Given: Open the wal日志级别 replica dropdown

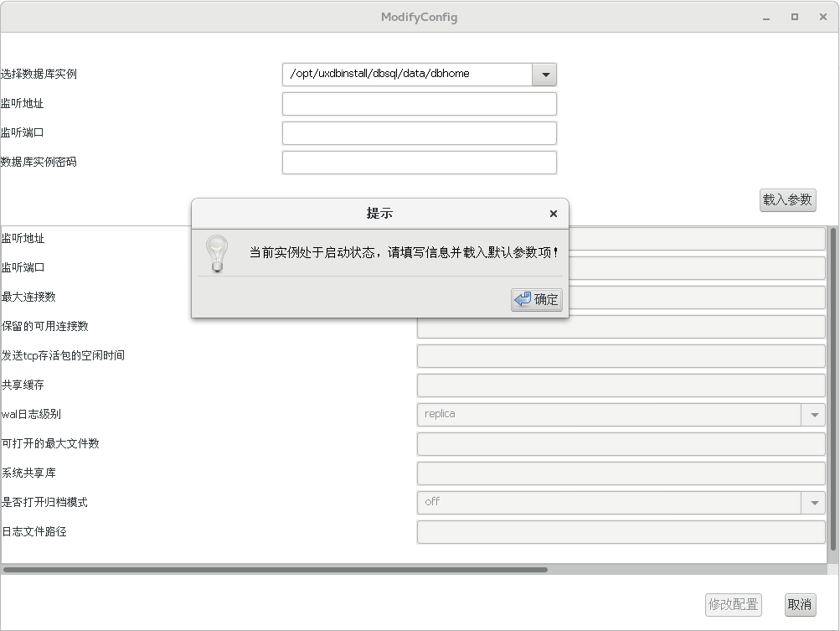Looking at the screenshot, I should (x=812, y=414).
